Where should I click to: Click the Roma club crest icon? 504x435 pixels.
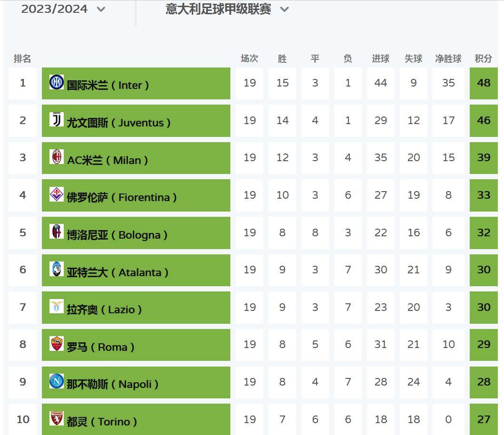(x=57, y=344)
